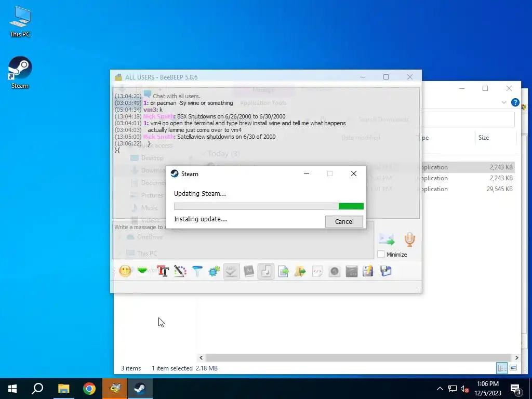This screenshot has width=532, height=399.
Task: Show hidden system tray icons
Action: point(440,389)
